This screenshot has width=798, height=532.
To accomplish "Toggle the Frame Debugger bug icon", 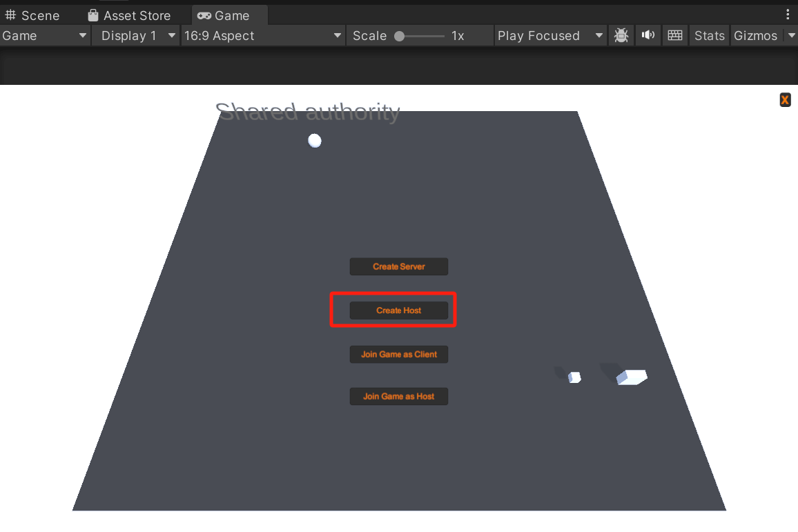I will pyautogui.click(x=621, y=36).
